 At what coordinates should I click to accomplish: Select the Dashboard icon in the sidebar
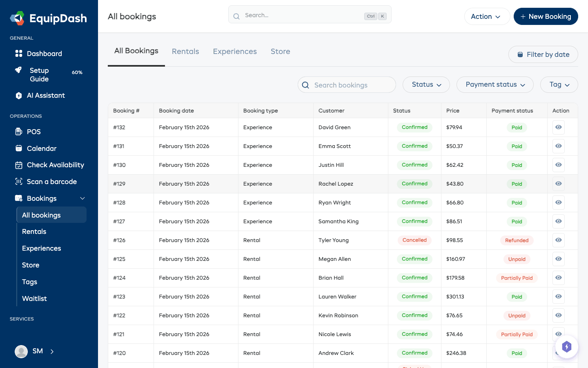pos(19,54)
